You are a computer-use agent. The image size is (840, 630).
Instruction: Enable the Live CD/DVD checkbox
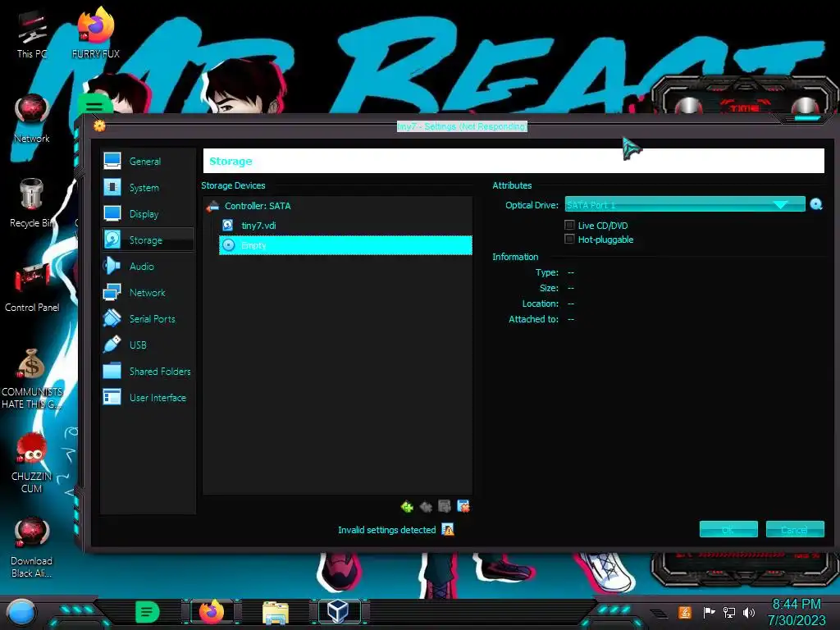(x=569, y=225)
